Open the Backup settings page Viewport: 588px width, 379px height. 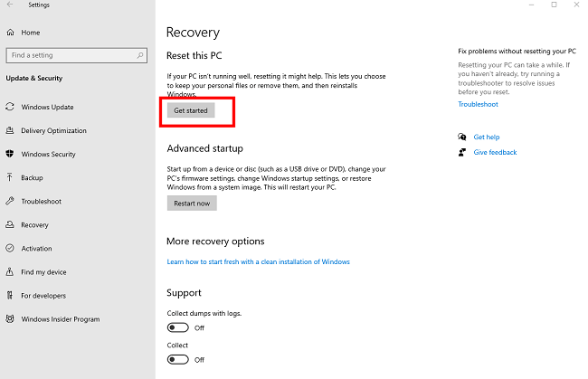32,177
